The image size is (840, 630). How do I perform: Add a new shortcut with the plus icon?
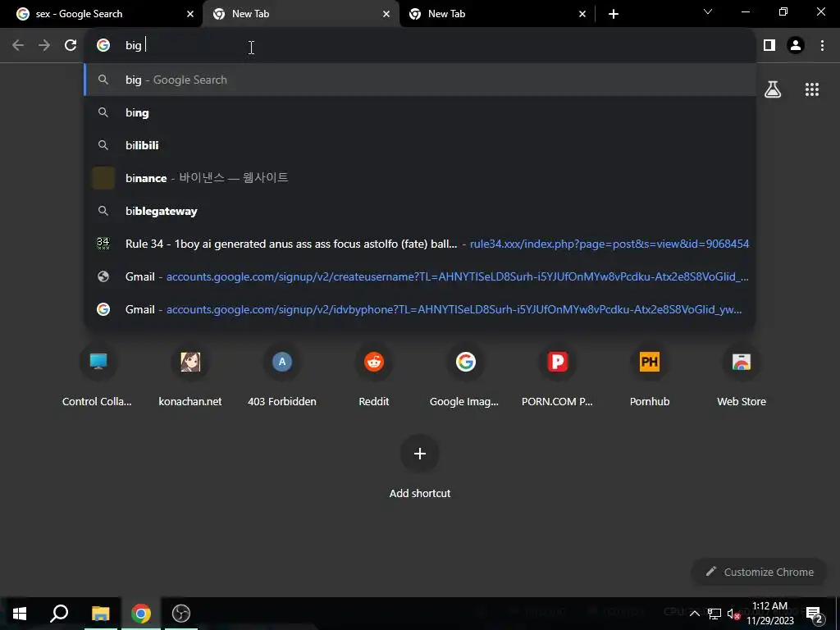[420, 454]
